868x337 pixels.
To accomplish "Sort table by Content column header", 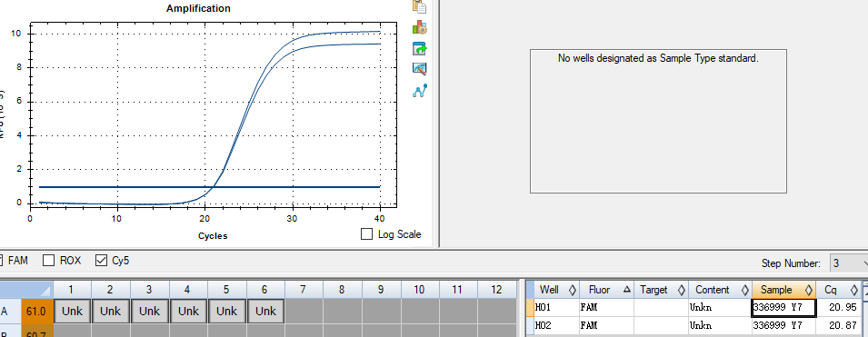I will pyautogui.click(x=721, y=290).
